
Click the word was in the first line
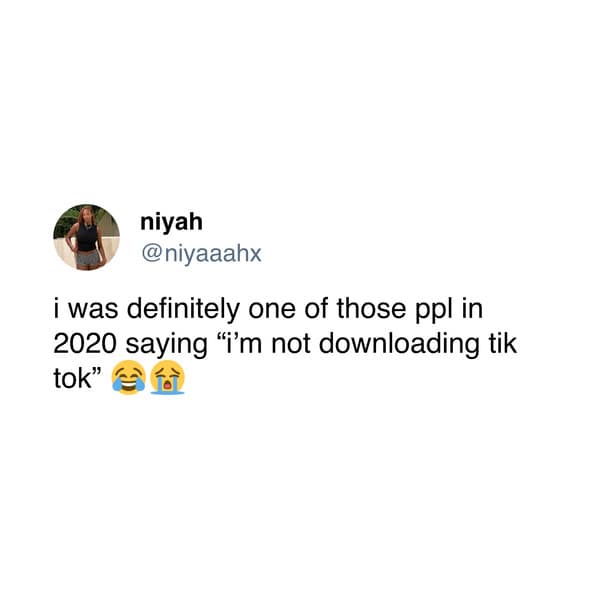[x=92, y=310]
